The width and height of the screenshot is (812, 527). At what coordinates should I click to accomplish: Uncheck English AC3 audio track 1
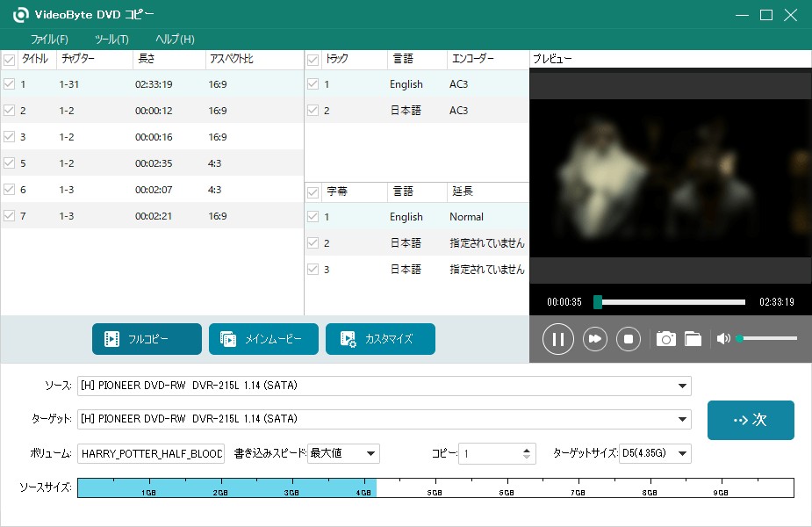tap(313, 84)
